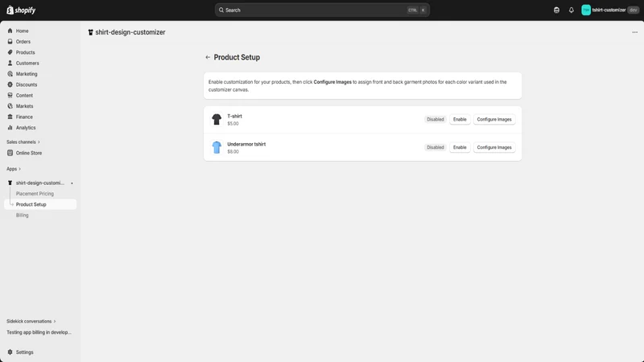Screen dimensions: 644x362
Task: Click pin dot next to shirt-design-customizer
Action: (x=72, y=183)
